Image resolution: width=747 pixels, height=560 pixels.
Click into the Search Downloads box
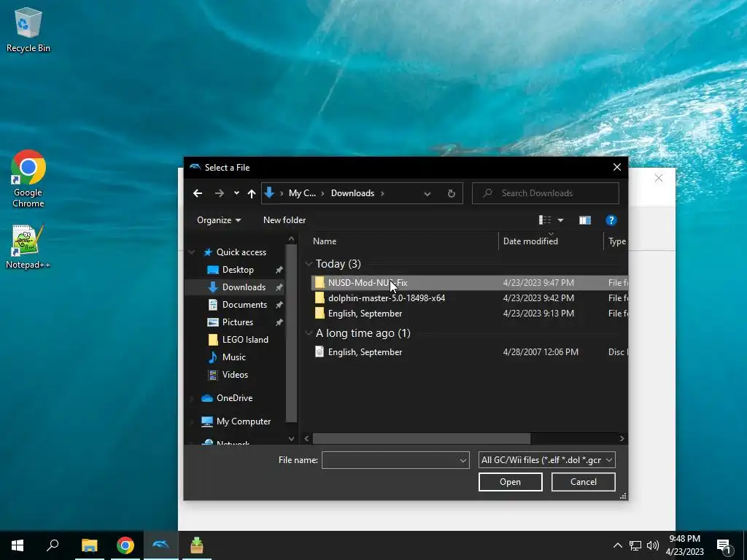[546, 193]
